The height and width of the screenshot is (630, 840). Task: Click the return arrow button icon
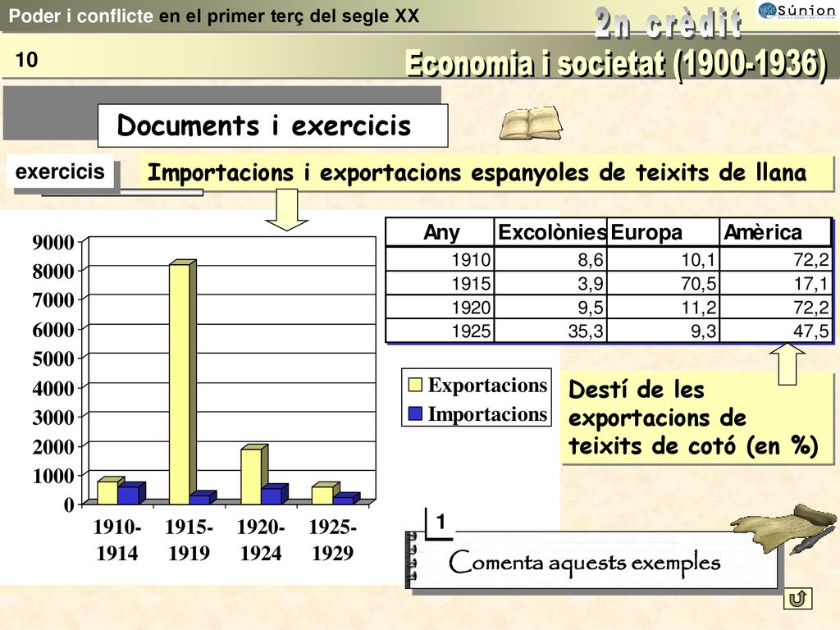tap(797, 598)
